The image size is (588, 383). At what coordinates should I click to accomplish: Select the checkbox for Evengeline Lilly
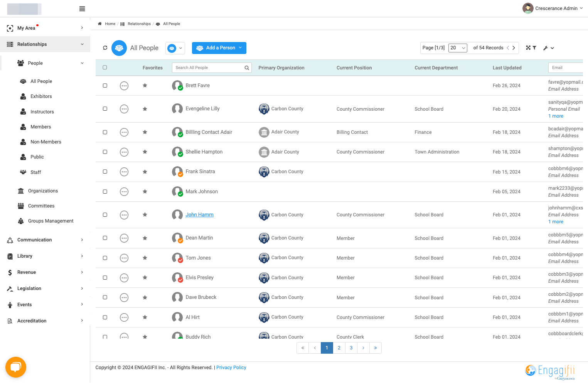click(105, 109)
